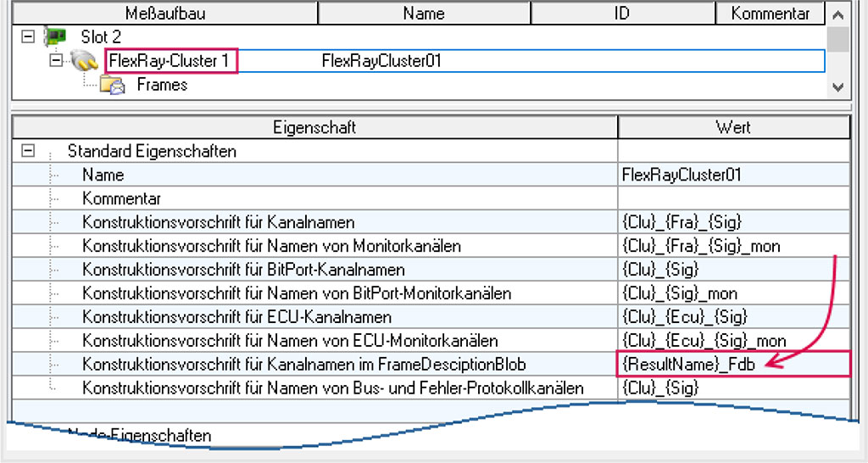Click the Frames folder icon
Viewport: 868px width, 463px height.
[x=113, y=85]
